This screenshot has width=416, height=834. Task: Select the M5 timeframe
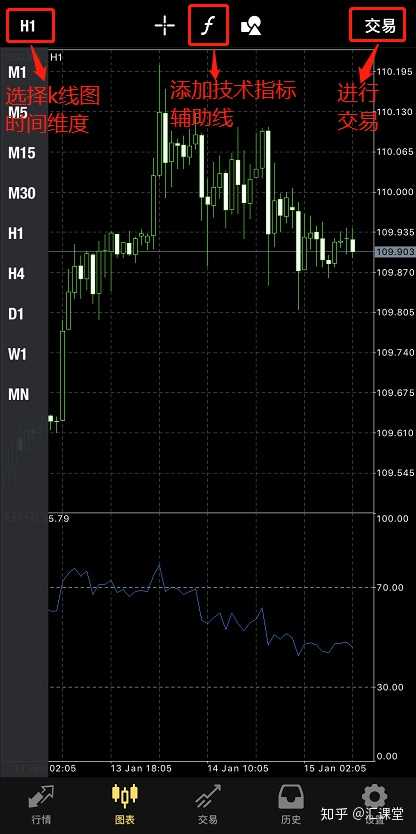click(18, 113)
